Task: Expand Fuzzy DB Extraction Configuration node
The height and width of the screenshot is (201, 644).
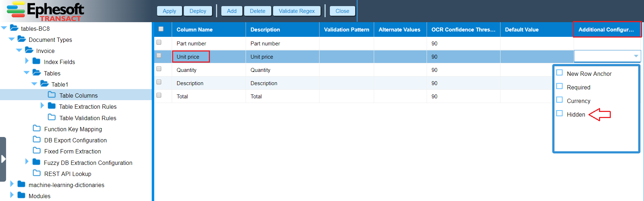Action: 27,162
